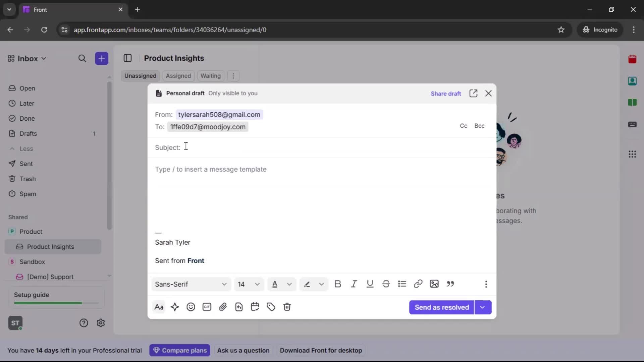Open the Contacts panel in the right sidebar
The height and width of the screenshot is (362, 644).
pyautogui.click(x=633, y=81)
